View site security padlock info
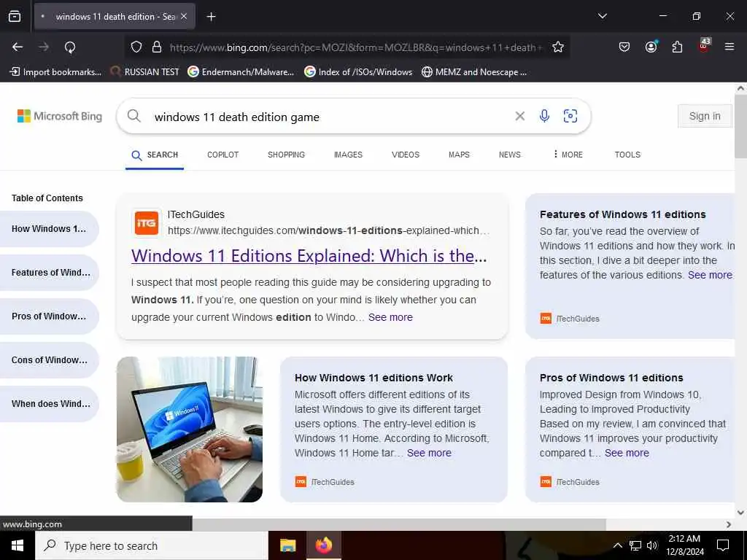This screenshot has width=747, height=560. 157,47
